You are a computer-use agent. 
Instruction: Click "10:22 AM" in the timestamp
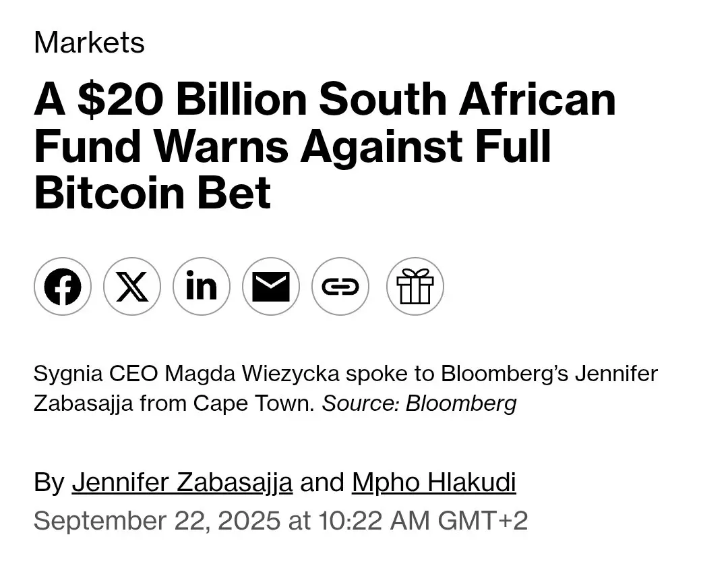point(374,520)
